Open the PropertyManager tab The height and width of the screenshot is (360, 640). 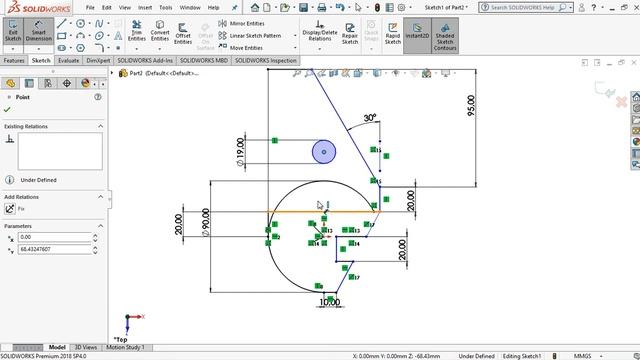(x=29, y=83)
